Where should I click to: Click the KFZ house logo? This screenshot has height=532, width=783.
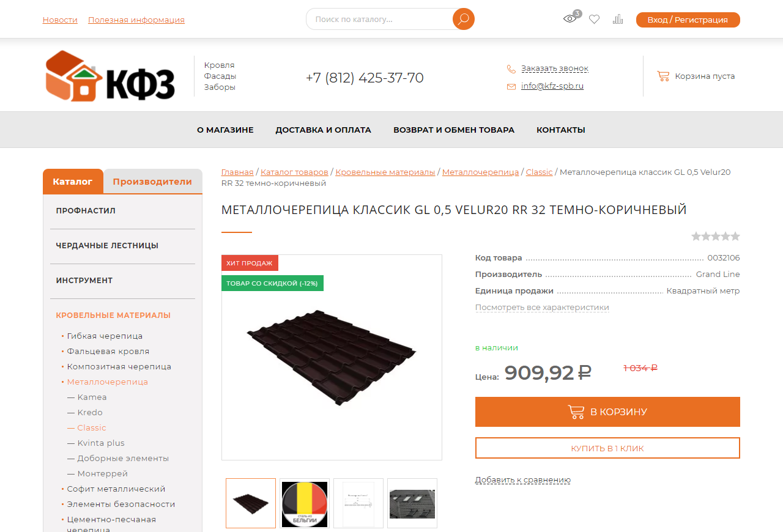[110, 76]
